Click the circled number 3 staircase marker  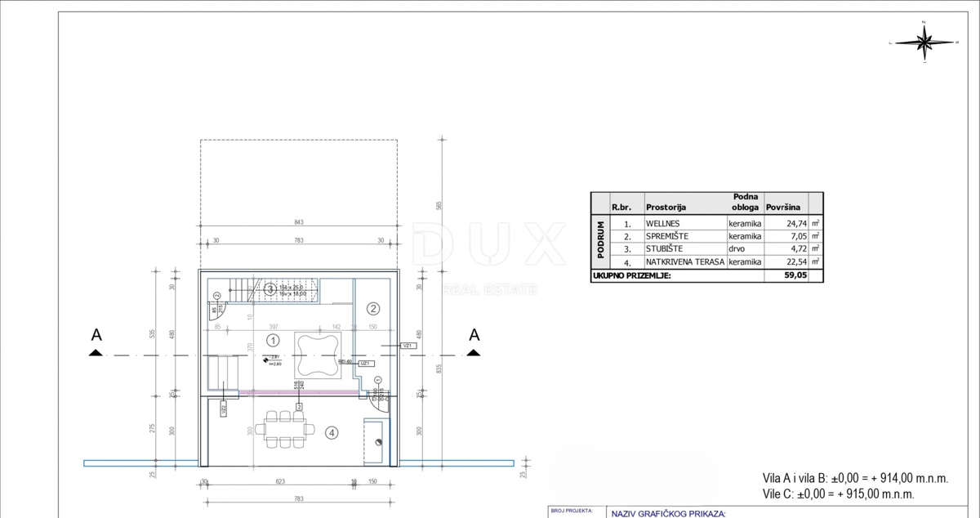(269, 288)
